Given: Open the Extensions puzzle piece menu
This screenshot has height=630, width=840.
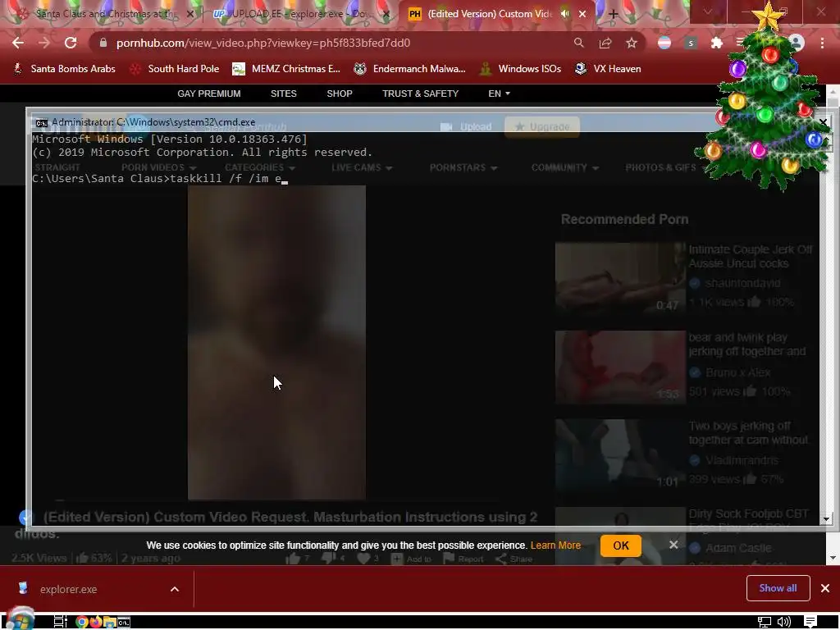Looking at the screenshot, I should coord(717,43).
